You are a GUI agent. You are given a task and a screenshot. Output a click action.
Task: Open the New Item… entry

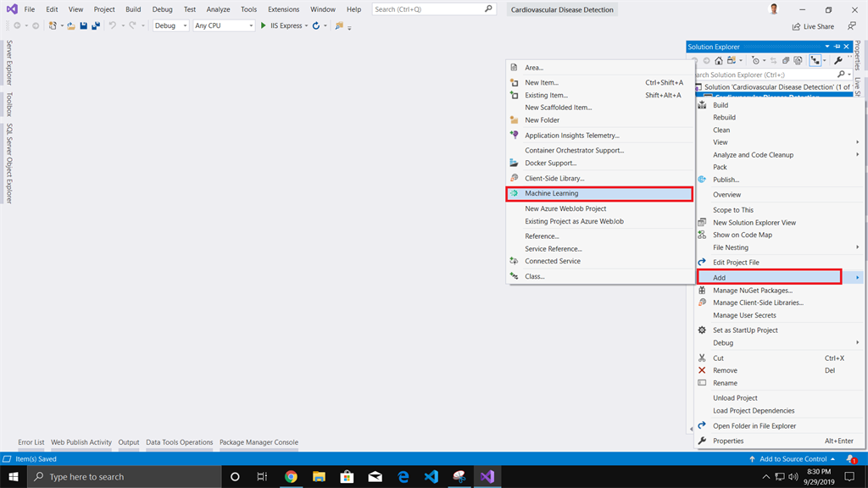coord(599,82)
